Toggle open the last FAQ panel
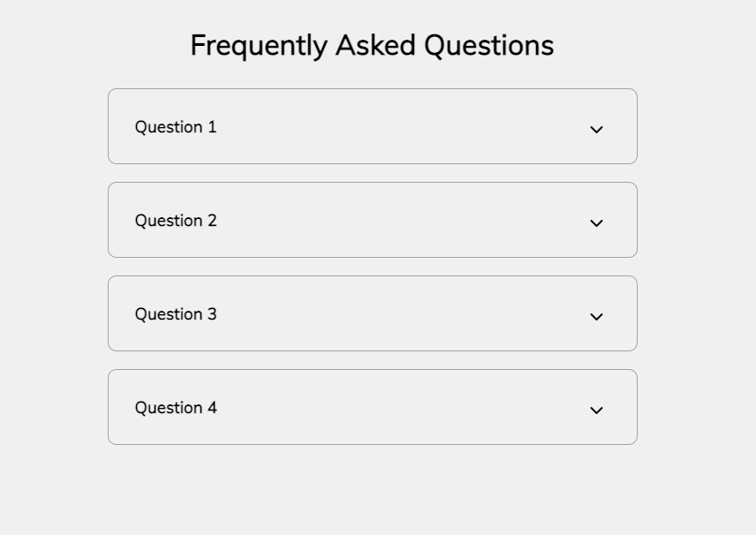 tap(372, 407)
